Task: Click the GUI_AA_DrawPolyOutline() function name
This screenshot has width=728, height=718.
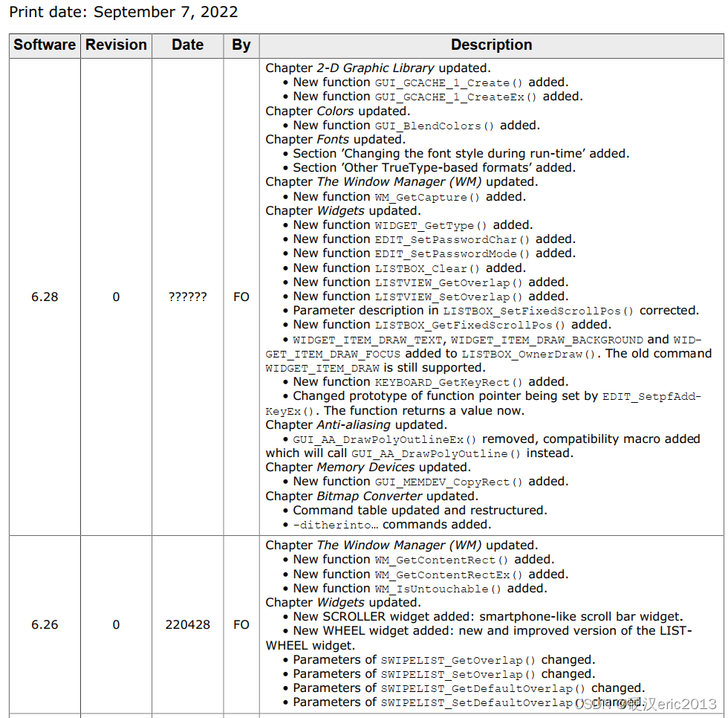Action: [436, 453]
